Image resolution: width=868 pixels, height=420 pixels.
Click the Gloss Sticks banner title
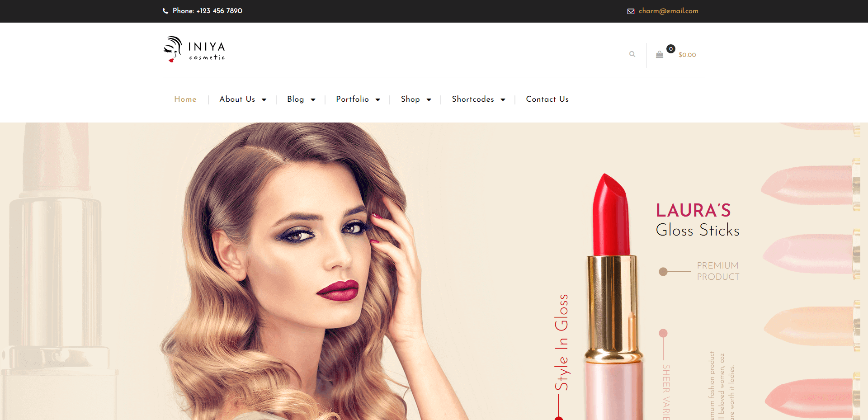point(698,230)
